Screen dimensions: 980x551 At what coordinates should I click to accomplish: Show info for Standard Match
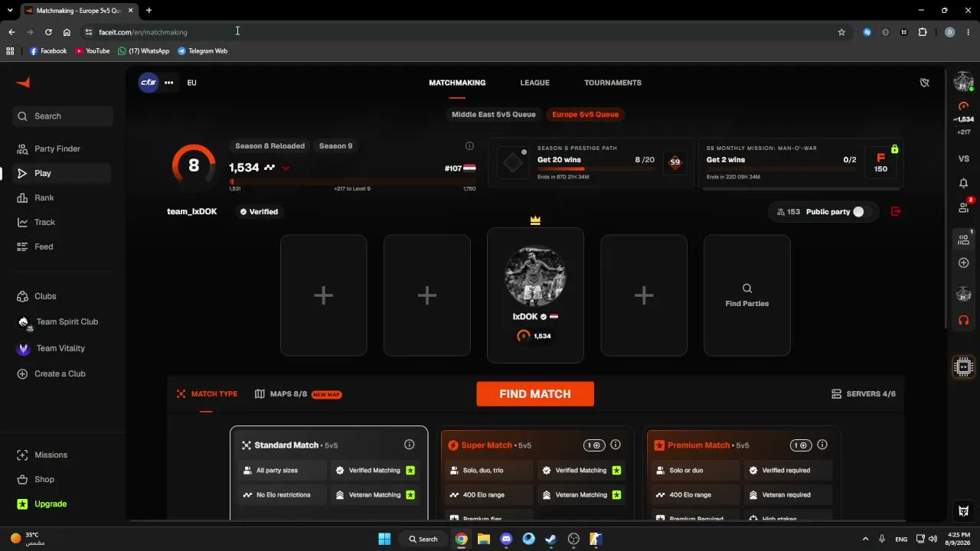coord(409,445)
